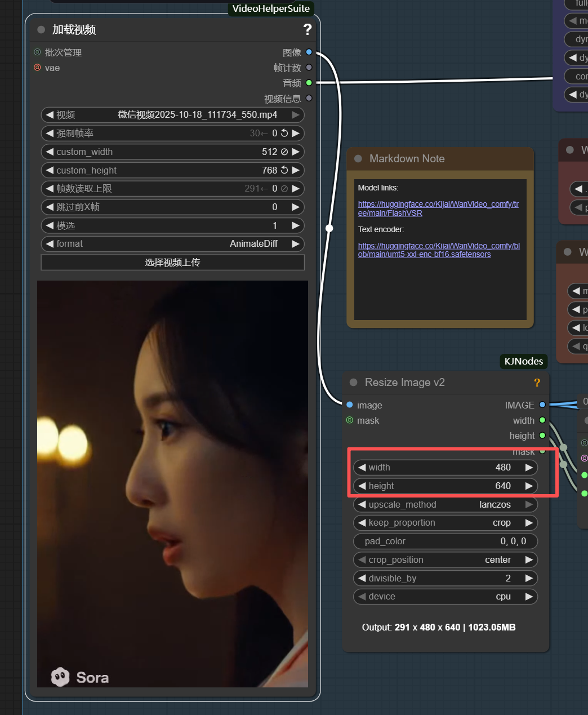Click the reset icon on custom_height field

[x=284, y=170]
